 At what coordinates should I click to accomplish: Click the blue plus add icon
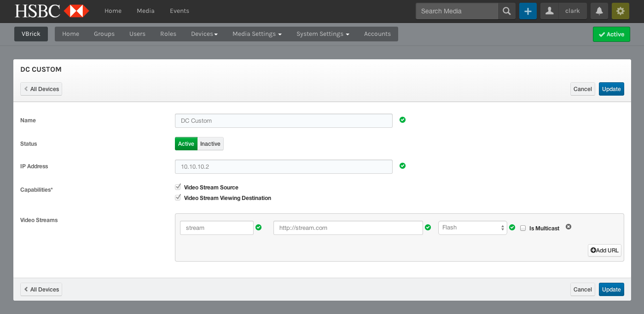(528, 11)
